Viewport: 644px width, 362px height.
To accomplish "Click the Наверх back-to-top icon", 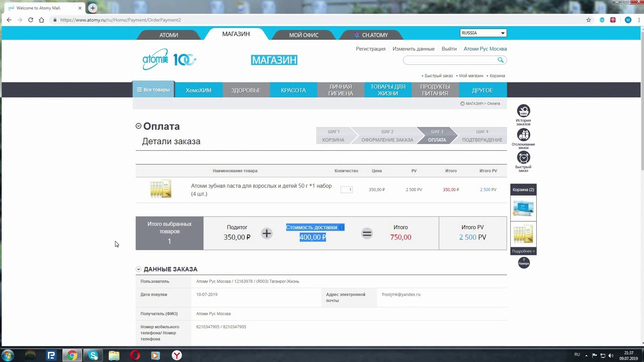I will coord(524,263).
